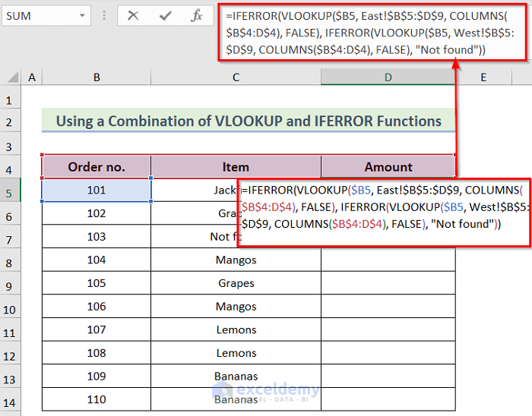Screen dimensions: 532x416
Task: Select column E header
Action: tap(483, 77)
